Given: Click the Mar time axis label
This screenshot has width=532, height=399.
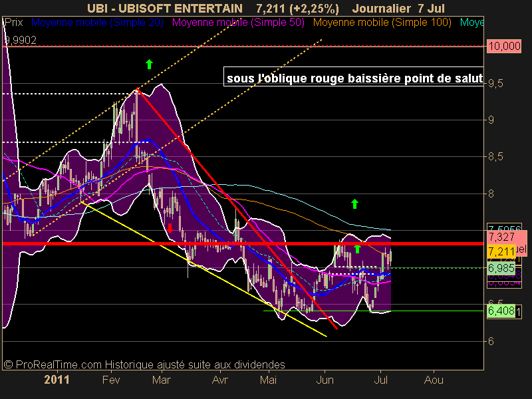Looking at the screenshot, I should [x=161, y=380].
